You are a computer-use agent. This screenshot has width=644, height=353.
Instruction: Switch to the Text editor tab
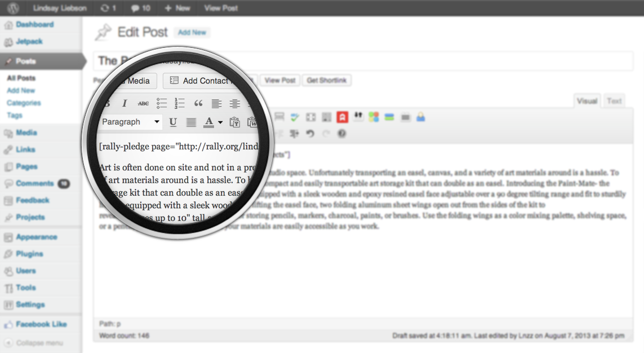pos(615,101)
